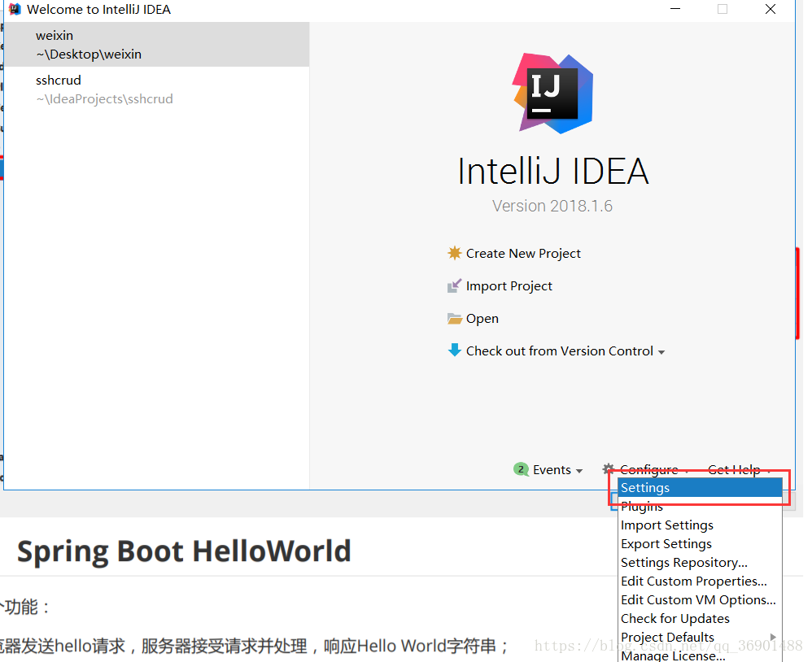Click the Import Project arrow icon

coord(454,285)
